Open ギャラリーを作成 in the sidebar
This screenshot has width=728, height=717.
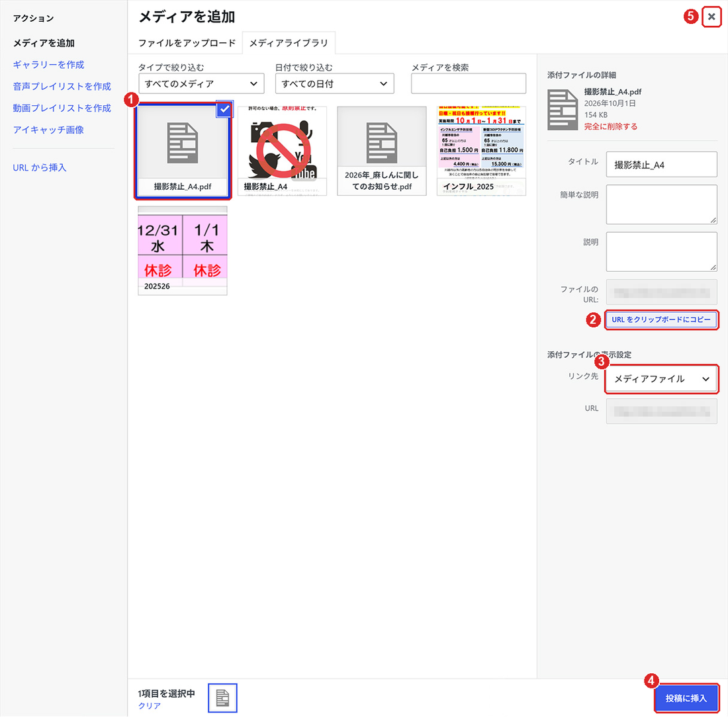49,65
